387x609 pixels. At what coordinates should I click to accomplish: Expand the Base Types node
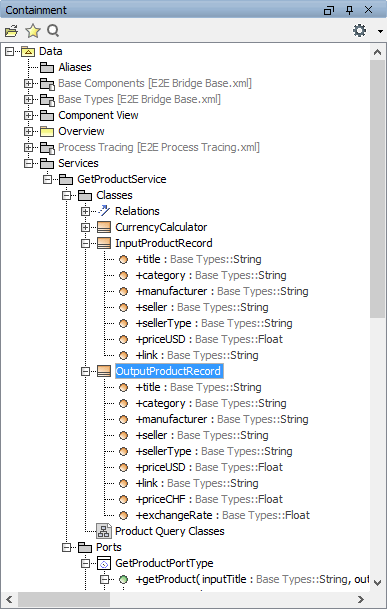tap(28, 99)
